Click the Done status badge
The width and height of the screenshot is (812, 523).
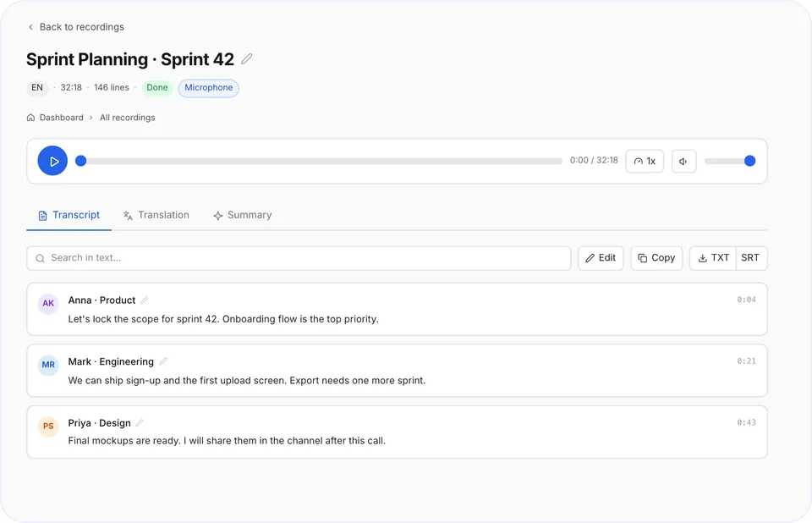click(157, 88)
